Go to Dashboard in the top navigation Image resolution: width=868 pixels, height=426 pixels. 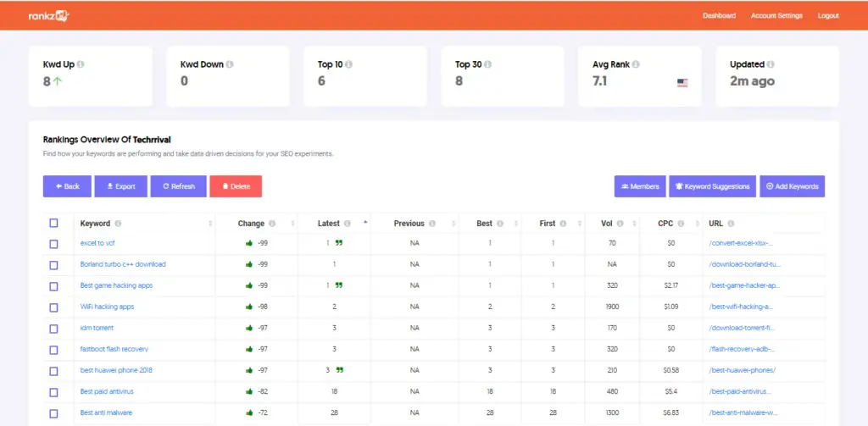pos(719,15)
